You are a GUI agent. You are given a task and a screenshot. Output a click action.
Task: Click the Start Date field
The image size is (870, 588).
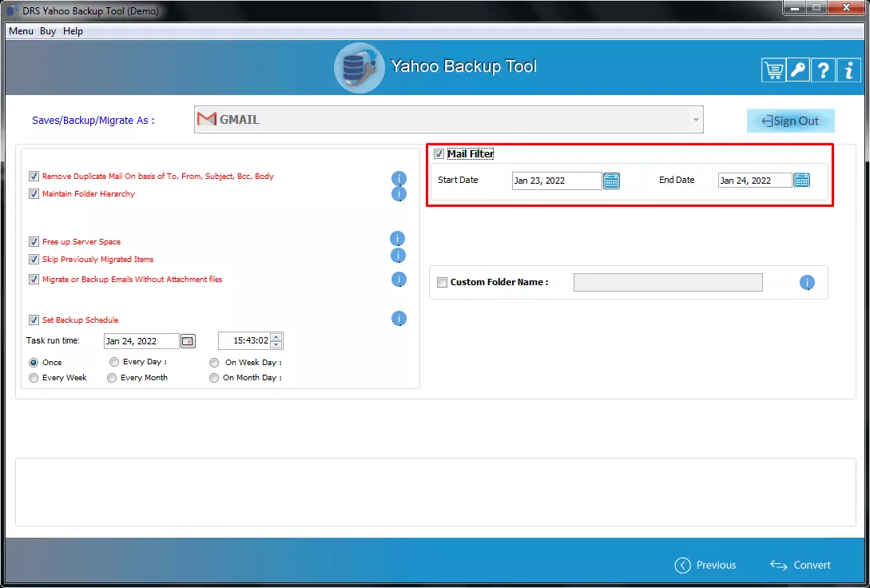tap(557, 181)
